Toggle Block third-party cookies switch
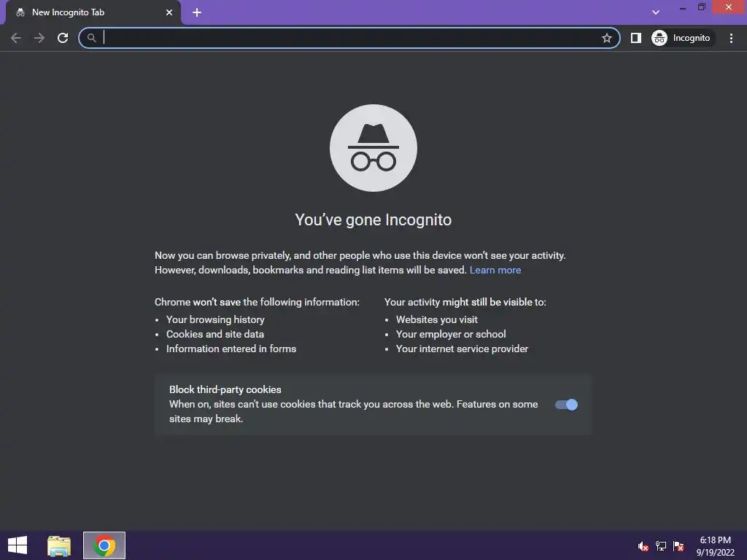Image resolution: width=747 pixels, height=560 pixels. pyautogui.click(x=566, y=405)
